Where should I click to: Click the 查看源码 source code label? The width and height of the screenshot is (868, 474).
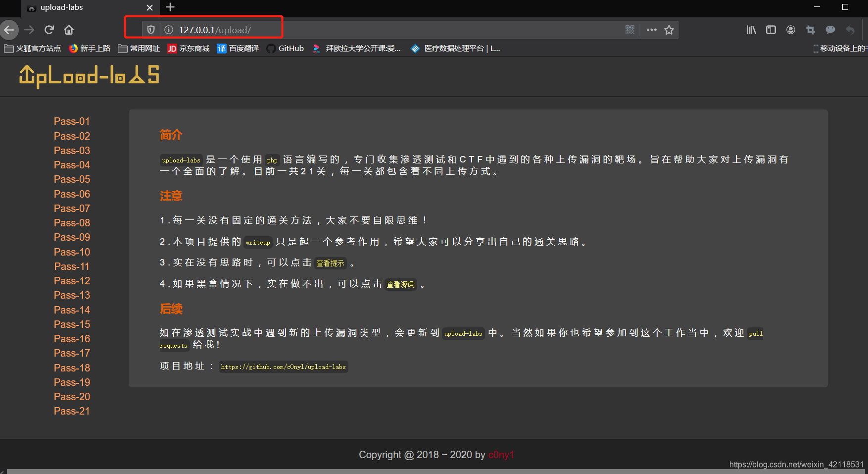pyautogui.click(x=400, y=284)
